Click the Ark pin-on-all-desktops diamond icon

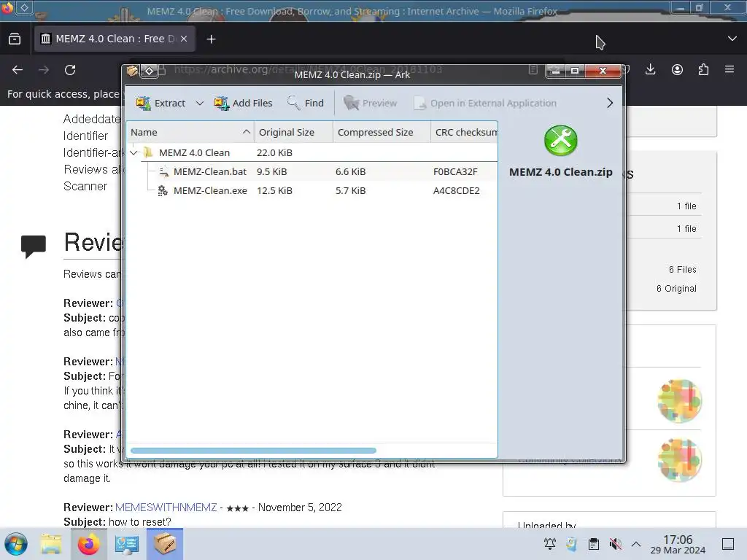point(149,71)
